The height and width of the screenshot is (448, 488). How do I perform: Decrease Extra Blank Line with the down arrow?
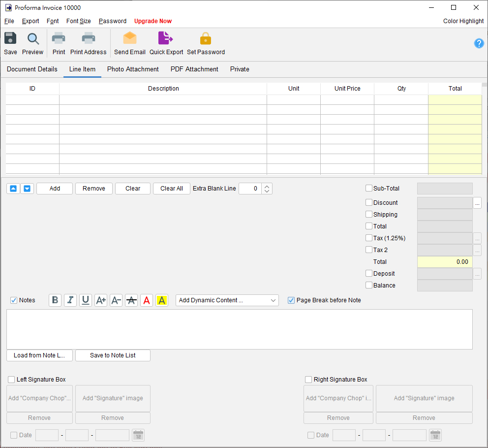click(x=267, y=191)
